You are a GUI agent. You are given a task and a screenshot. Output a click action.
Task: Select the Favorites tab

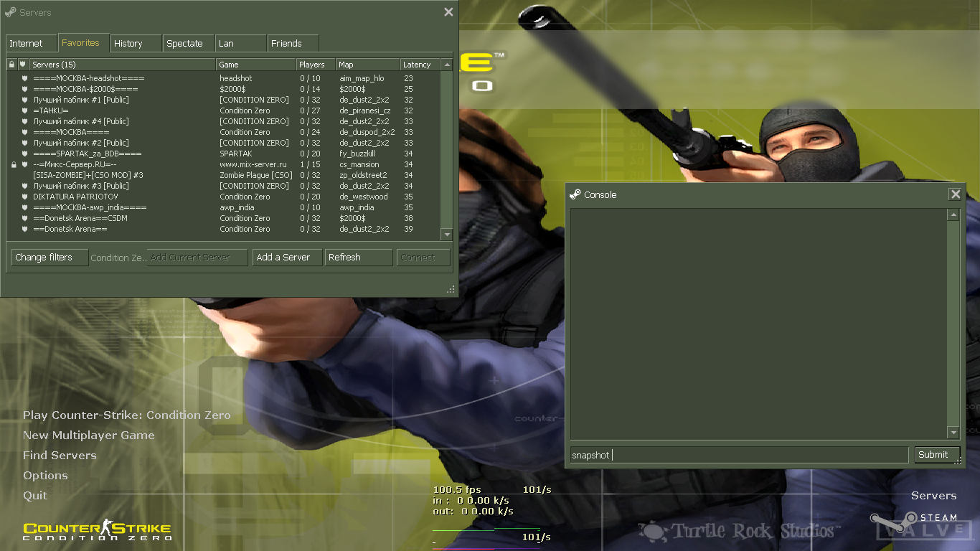[84, 42]
